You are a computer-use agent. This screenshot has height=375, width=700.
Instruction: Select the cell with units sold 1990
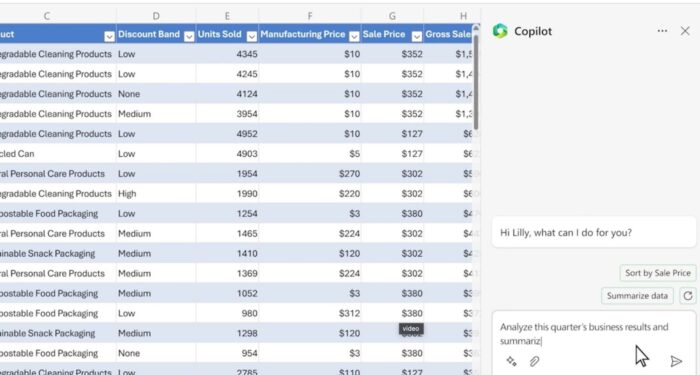pyautogui.click(x=227, y=193)
